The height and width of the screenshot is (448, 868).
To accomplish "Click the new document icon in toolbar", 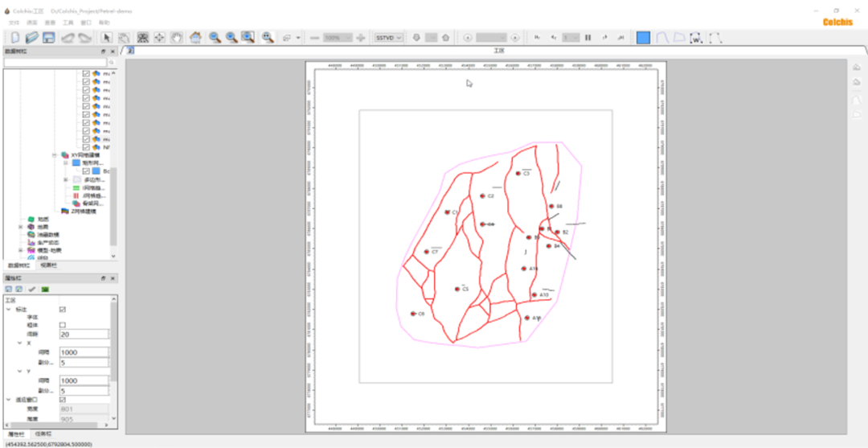I will pyautogui.click(x=14, y=38).
